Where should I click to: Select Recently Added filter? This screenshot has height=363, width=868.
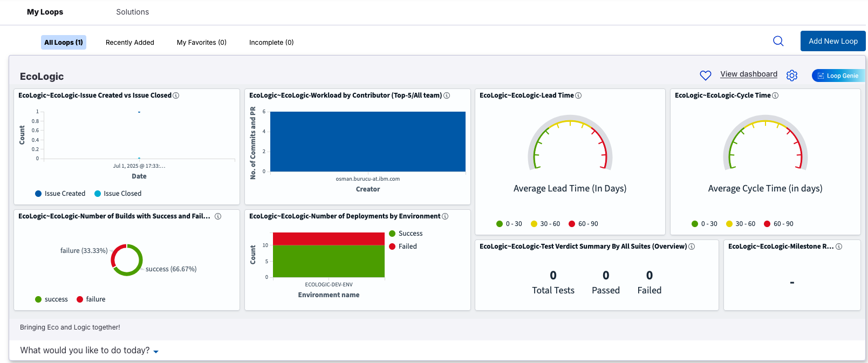130,42
